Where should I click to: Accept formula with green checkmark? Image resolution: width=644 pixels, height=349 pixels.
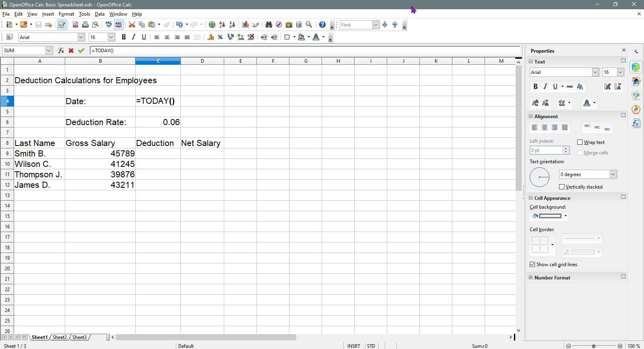point(81,50)
